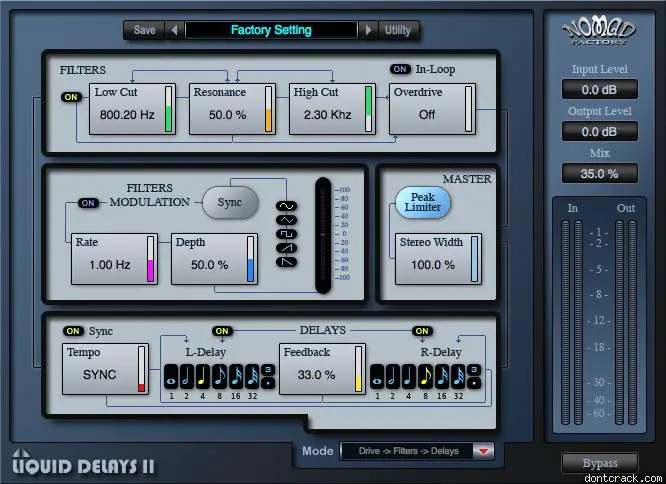Go to the previous preset arrow

click(x=175, y=30)
